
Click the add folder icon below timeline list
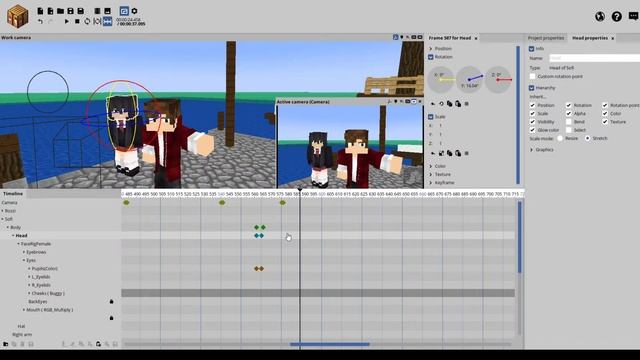point(6,344)
